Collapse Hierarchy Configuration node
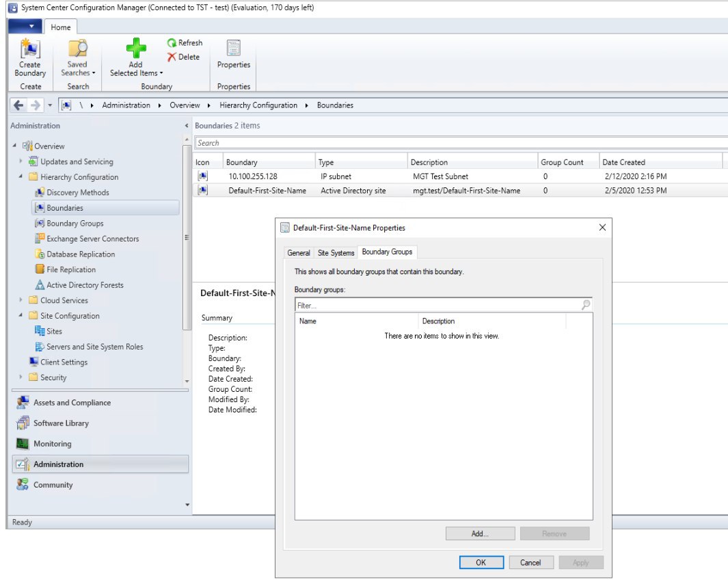Image resolution: width=728 pixels, height=582 pixels. [21, 176]
